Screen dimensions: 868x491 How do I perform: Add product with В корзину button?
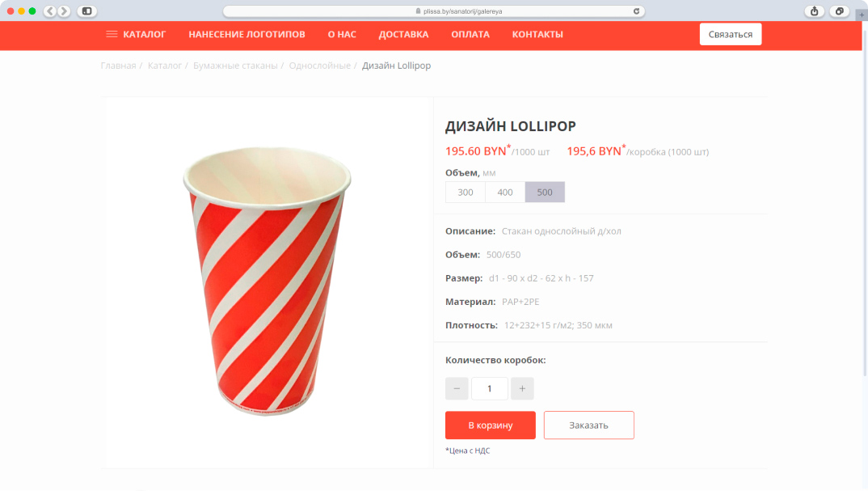pyautogui.click(x=491, y=425)
